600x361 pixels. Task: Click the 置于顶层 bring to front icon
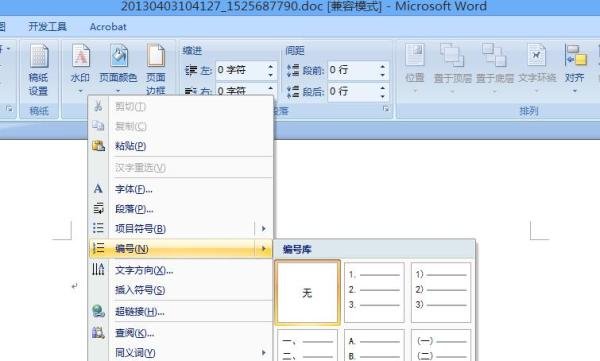(x=452, y=55)
